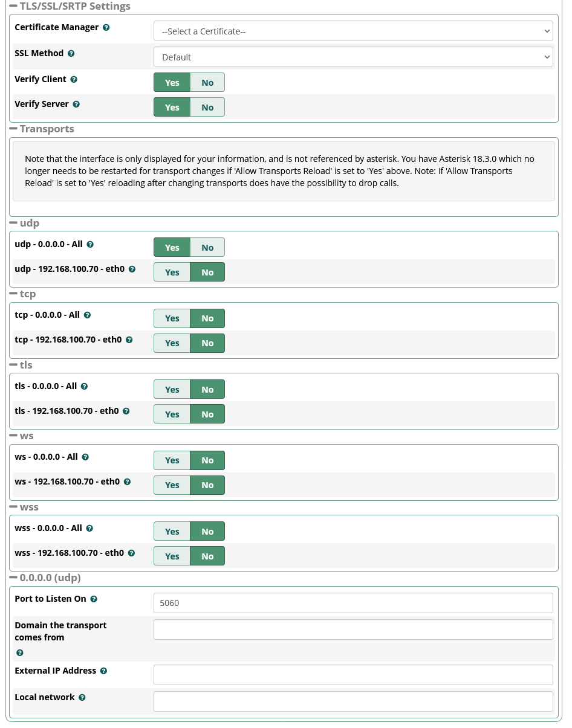Choose Yes for ws 0.0.0.0 All

[172, 460]
